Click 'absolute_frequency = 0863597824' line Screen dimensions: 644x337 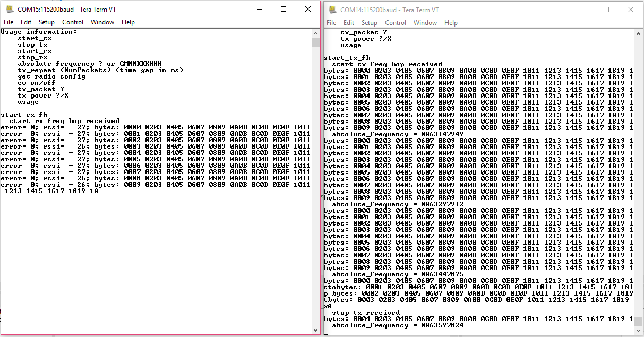[x=398, y=325]
